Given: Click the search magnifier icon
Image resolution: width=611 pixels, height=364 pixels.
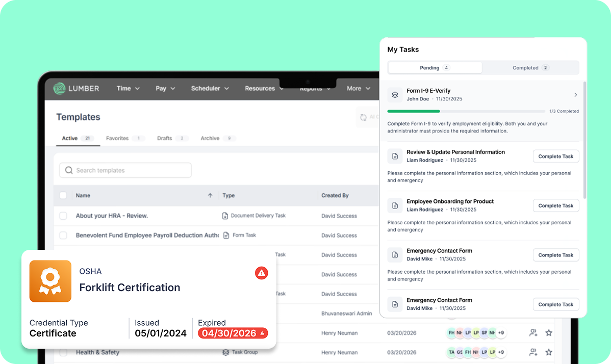Looking at the screenshot, I should 69,170.
